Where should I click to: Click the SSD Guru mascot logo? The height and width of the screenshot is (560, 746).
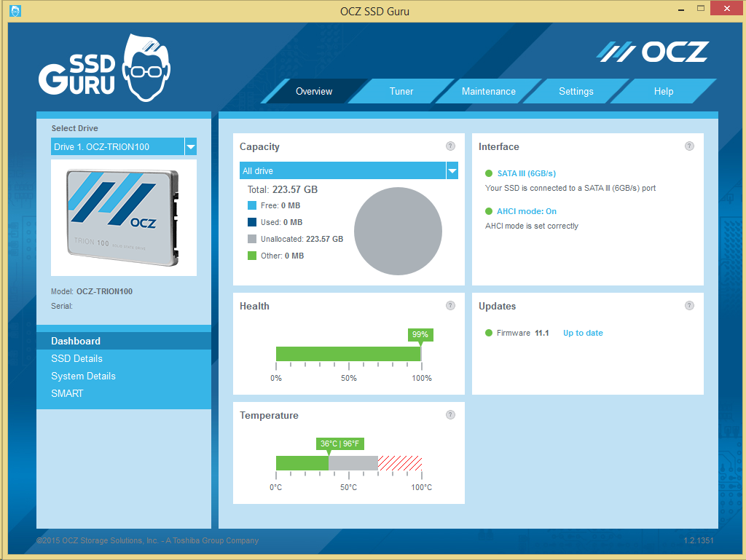(106, 68)
